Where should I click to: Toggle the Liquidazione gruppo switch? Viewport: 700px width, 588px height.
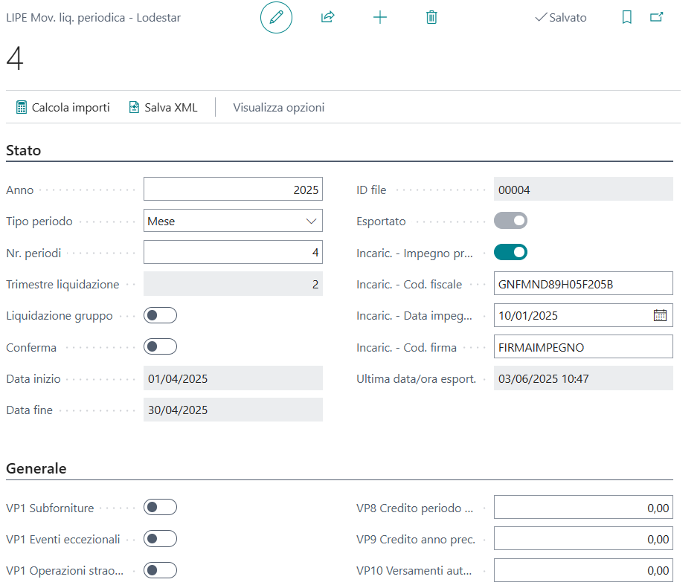coord(161,315)
